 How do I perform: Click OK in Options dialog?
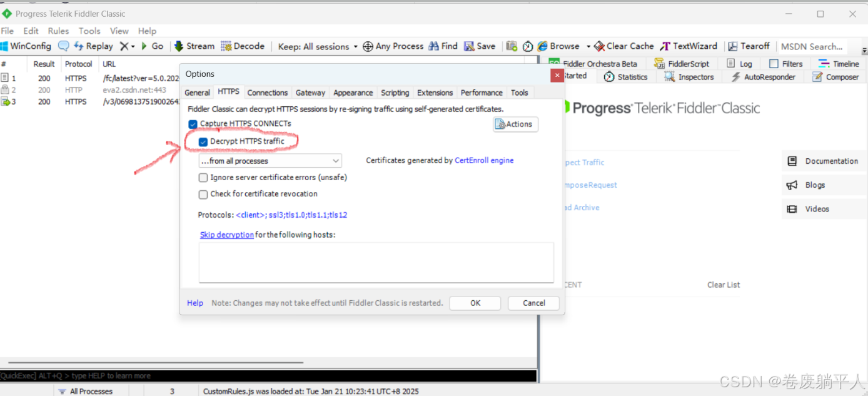[475, 303]
